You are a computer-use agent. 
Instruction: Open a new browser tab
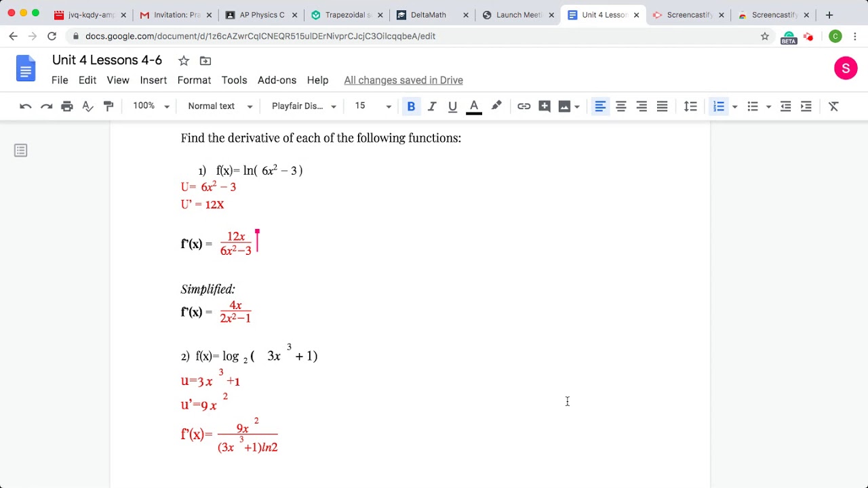tap(829, 15)
